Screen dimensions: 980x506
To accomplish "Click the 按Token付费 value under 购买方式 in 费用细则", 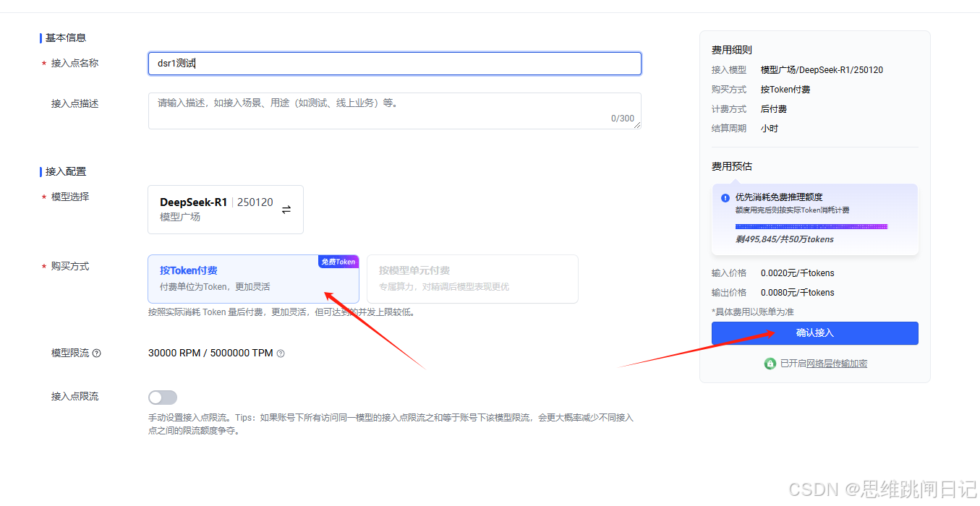I will point(785,90).
